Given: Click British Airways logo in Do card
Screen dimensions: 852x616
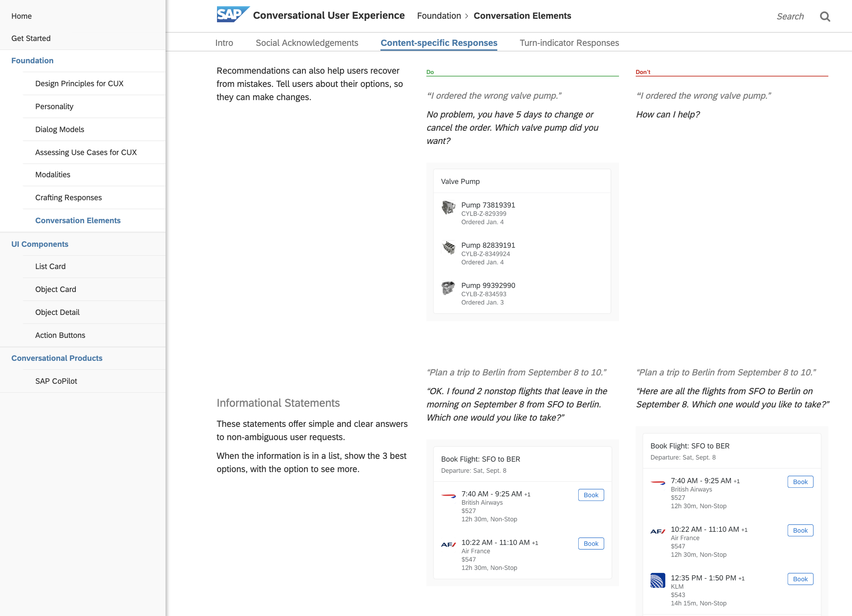Looking at the screenshot, I should [x=448, y=496].
